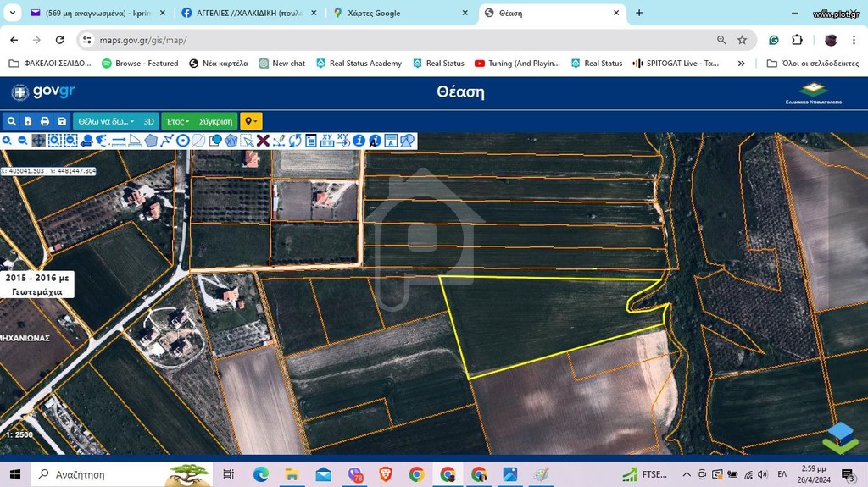Click the layers stack icon on map
This screenshot has width=868, height=487.
(840, 439)
